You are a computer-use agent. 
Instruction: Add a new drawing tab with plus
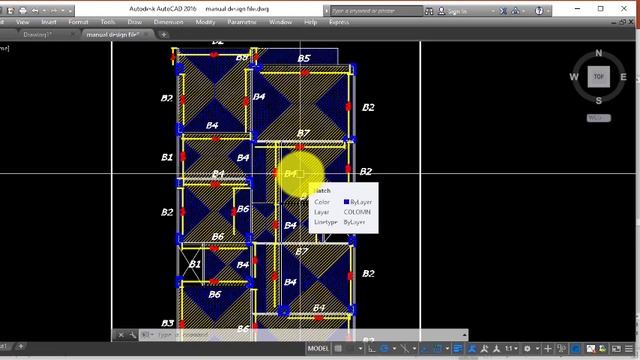[x=164, y=35]
